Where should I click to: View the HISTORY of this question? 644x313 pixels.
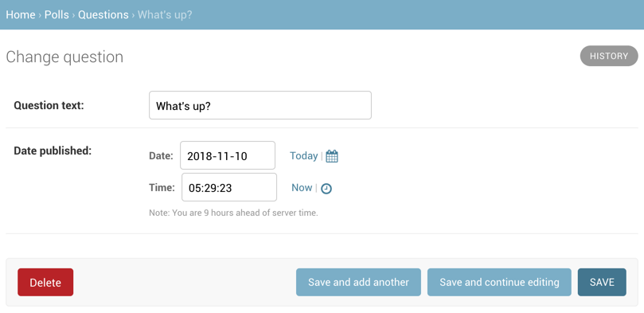[609, 56]
